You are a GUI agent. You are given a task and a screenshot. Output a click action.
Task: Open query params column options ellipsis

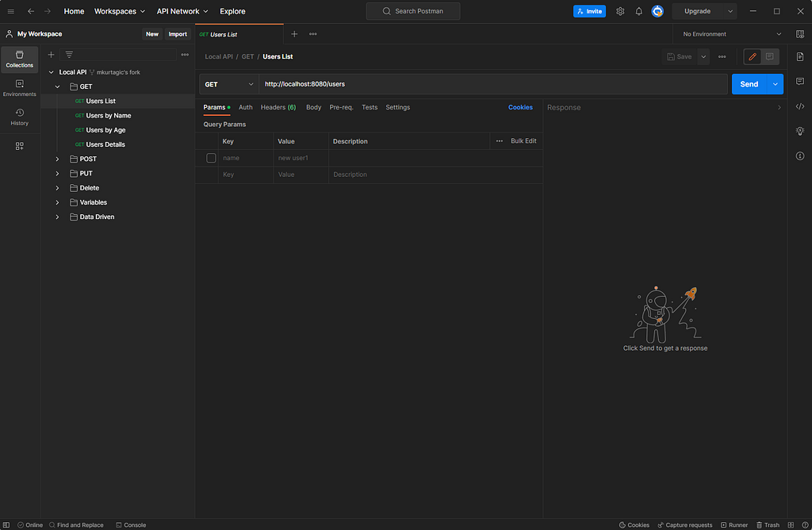500,141
